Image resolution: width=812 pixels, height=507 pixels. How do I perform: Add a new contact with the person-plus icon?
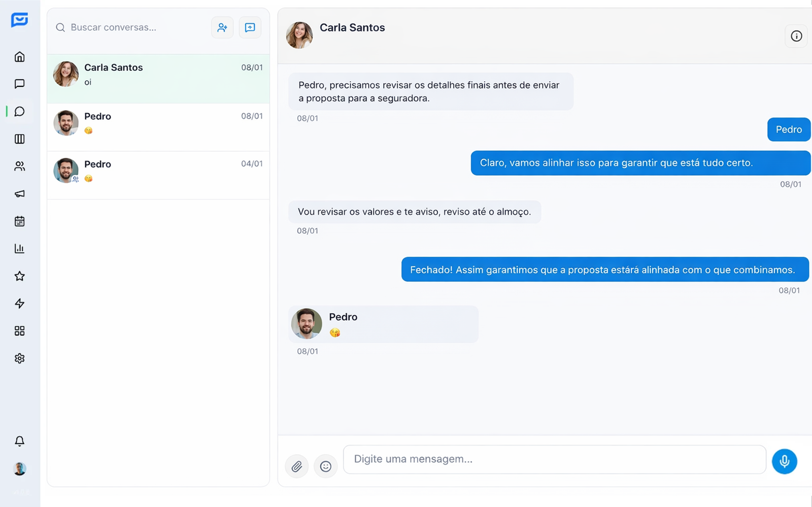[222, 27]
